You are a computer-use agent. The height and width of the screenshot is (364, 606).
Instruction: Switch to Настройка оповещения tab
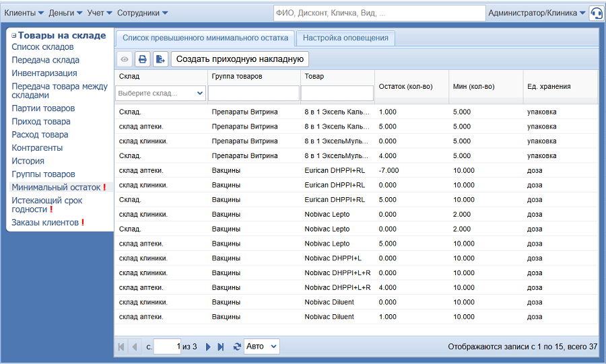(345, 38)
